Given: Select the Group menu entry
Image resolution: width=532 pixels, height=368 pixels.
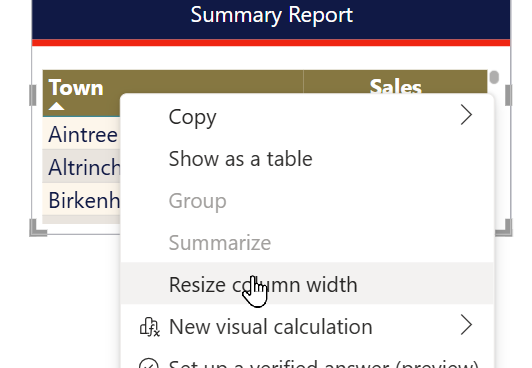Looking at the screenshot, I should pos(307,200).
